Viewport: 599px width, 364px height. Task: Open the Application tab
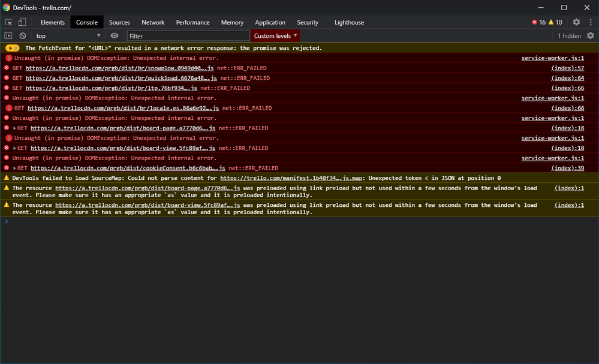click(270, 22)
